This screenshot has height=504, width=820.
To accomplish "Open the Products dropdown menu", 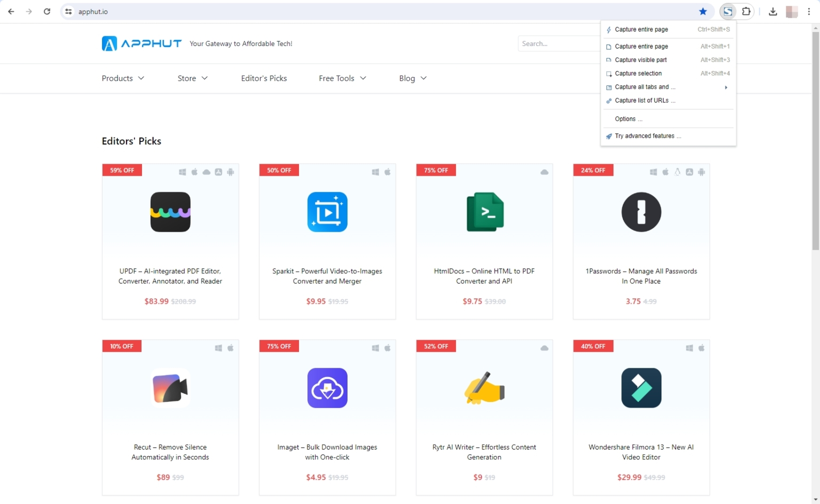I will coord(122,78).
